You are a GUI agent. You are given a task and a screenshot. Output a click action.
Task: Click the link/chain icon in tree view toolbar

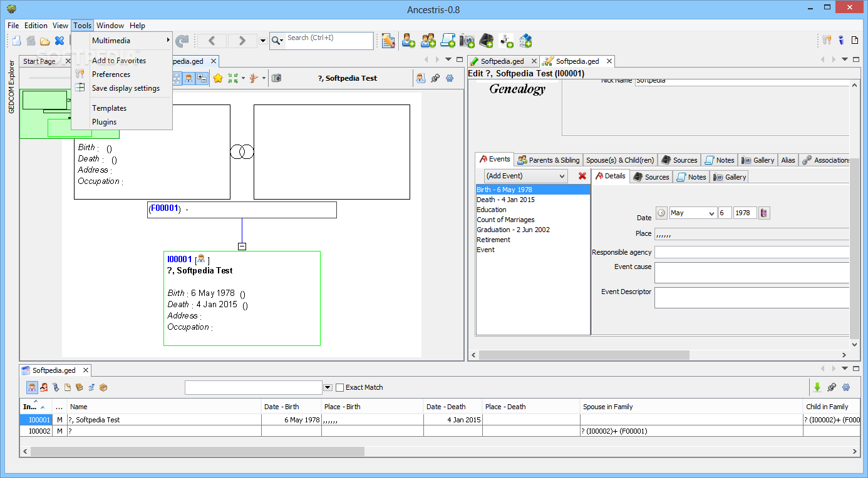[435, 78]
